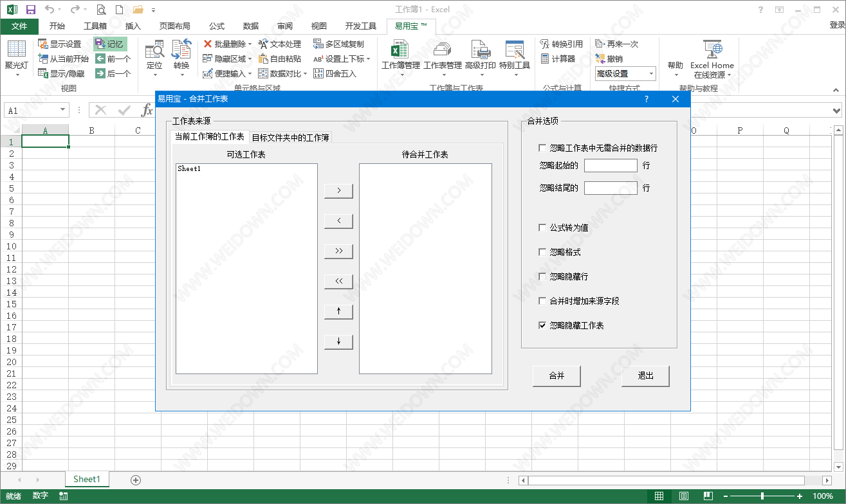Click the 合并 merge button
The height and width of the screenshot is (504, 846).
tap(556, 376)
